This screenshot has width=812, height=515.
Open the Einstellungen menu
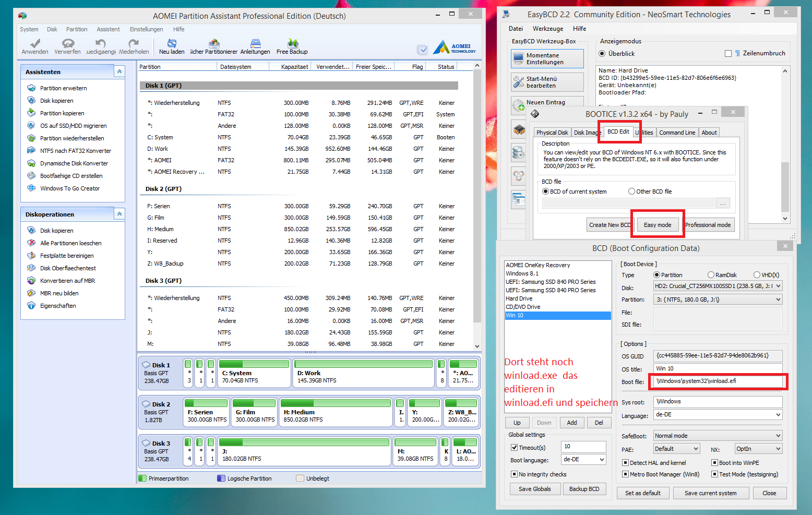(146, 29)
